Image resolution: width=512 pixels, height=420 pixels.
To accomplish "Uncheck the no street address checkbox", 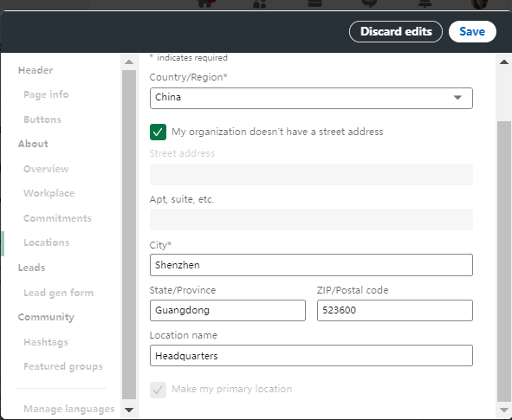I will [158, 132].
